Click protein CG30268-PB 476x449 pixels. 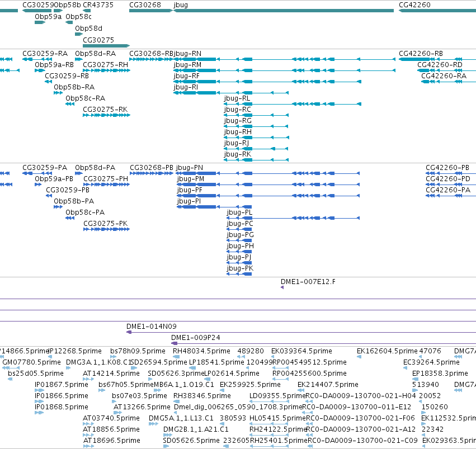coord(152,168)
